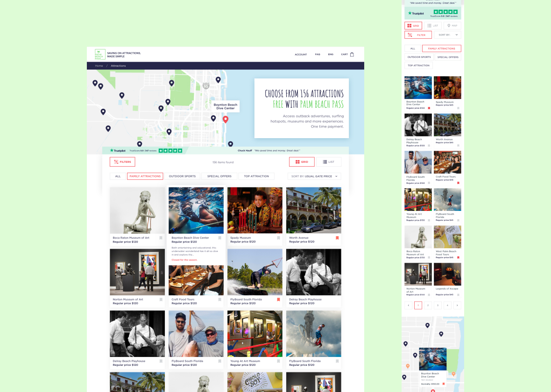Go to the previous page in mobile pagination

click(408, 305)
